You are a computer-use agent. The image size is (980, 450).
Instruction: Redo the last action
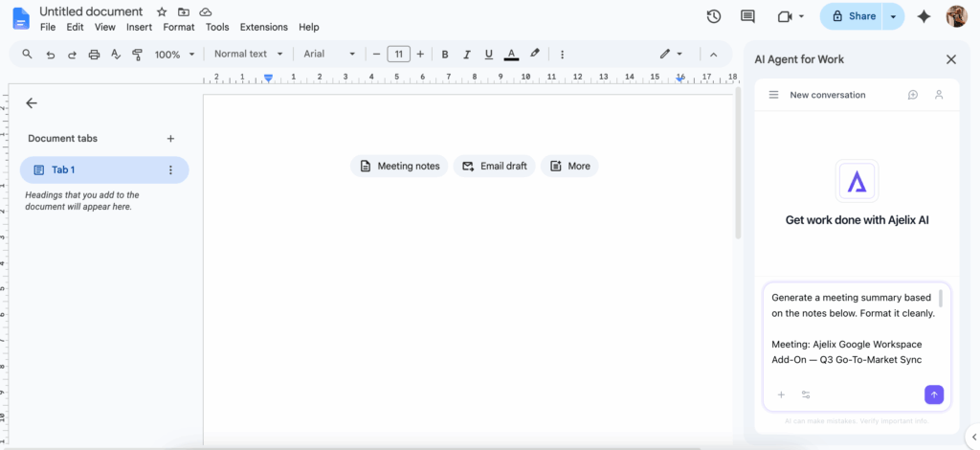[x=72, y=55]
